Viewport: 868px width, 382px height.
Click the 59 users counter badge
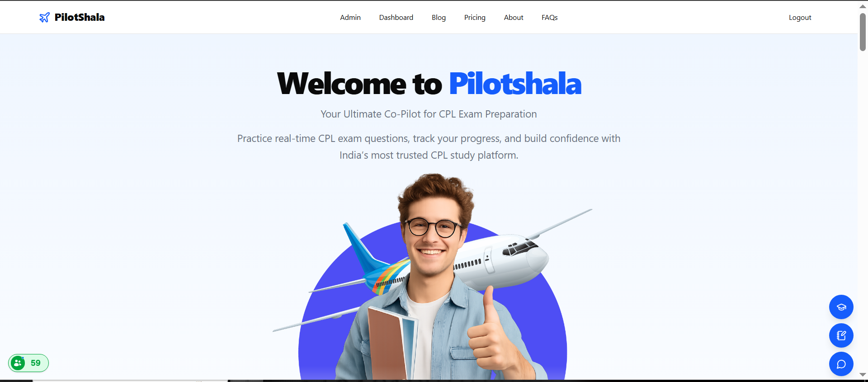click(28, 363)
